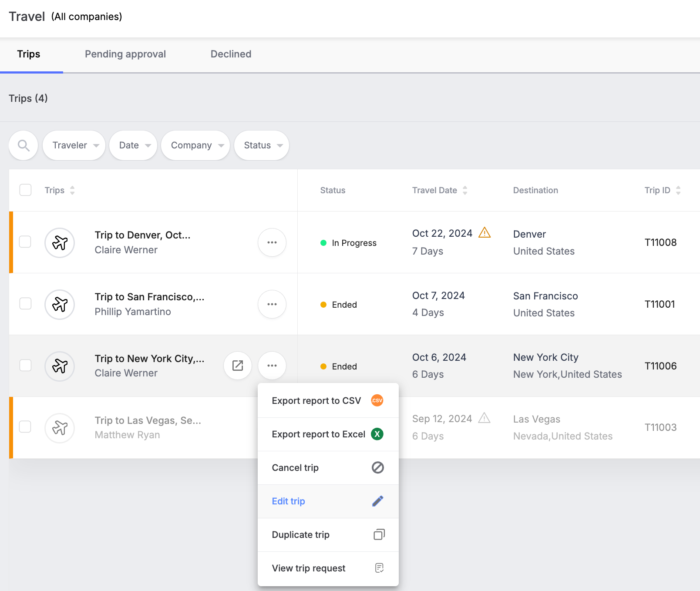Click the trip request document icon
This screenshot has height=591, width=700.
(x=379, y=568)
